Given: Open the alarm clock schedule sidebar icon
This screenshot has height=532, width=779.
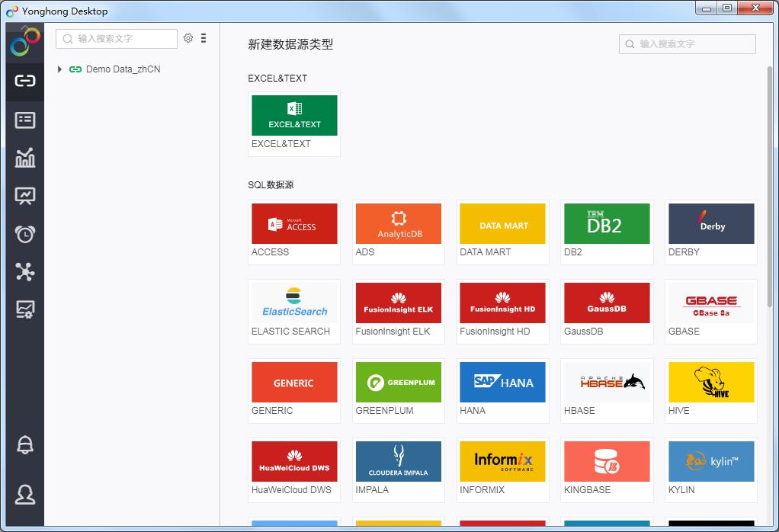Looking at the screenshot, I should pos(25,234).
